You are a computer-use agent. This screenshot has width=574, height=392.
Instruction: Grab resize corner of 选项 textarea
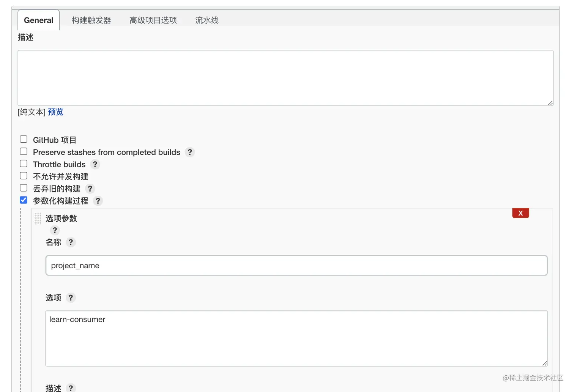(x=544, y=363)
